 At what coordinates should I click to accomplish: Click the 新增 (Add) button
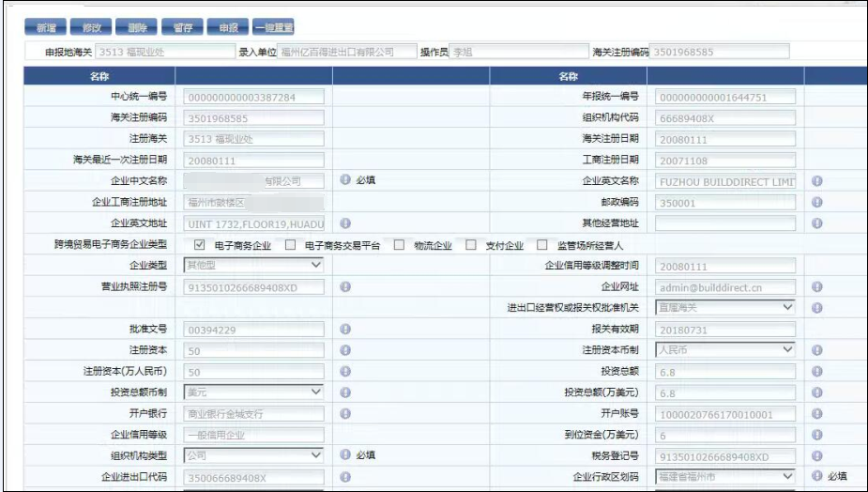(46, 28)
